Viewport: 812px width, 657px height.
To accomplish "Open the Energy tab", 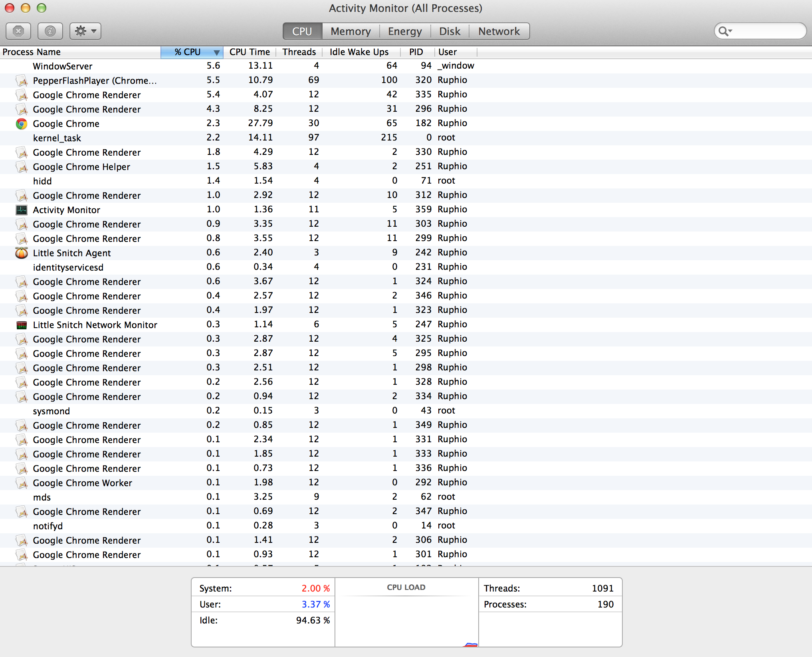I will point(405,31).
